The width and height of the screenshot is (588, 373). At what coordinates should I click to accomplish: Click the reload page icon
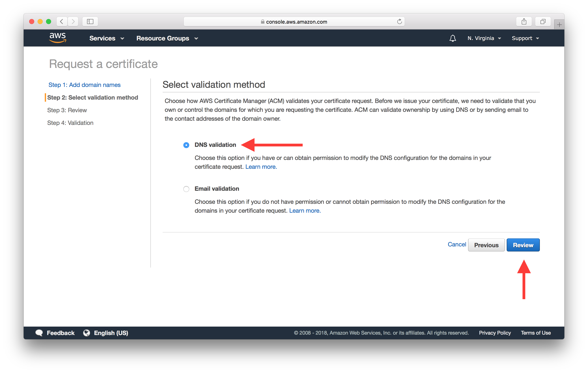(x=399, y=22)
